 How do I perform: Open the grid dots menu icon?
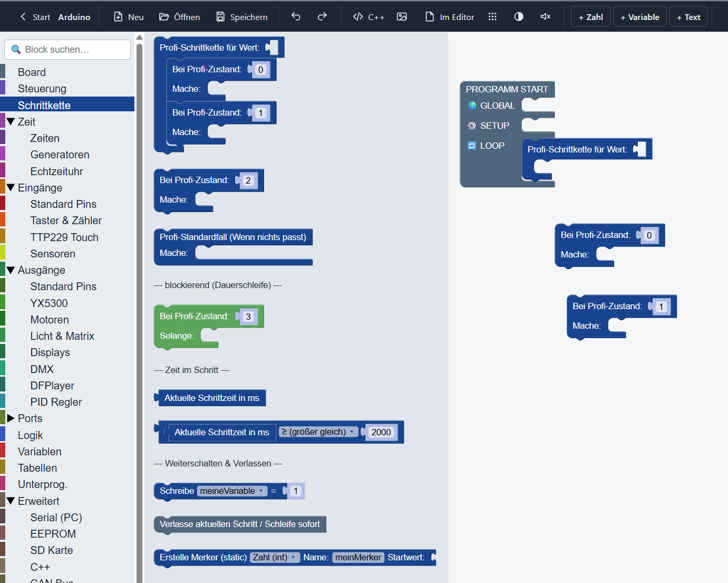pos(492,16)
